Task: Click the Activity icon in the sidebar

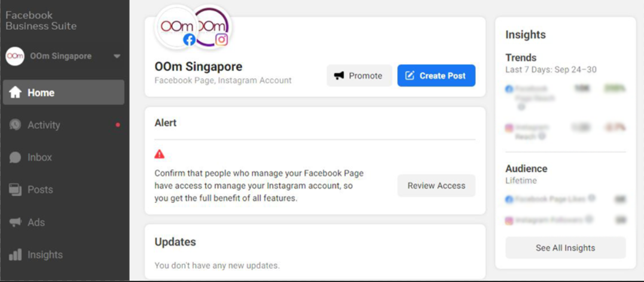Action: click(16, 125)
